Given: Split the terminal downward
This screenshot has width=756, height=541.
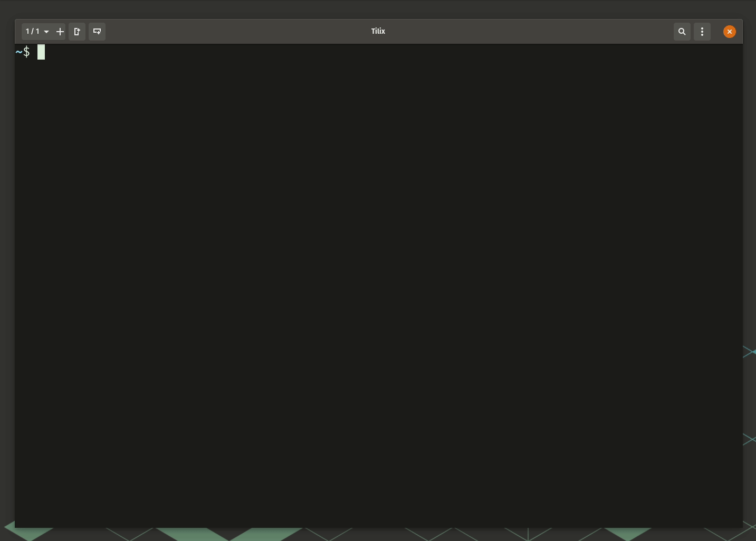Looking at the screenshot, I should [97, 32].
